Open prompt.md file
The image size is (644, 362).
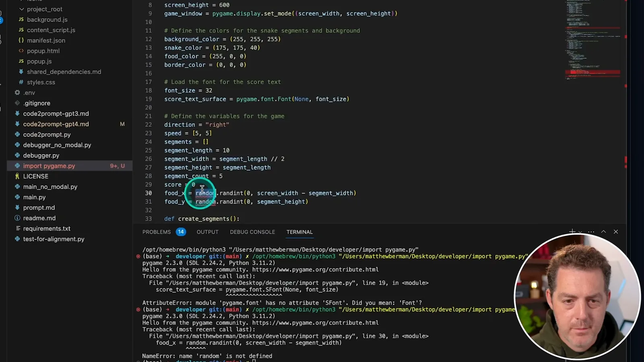pos(39,208)
